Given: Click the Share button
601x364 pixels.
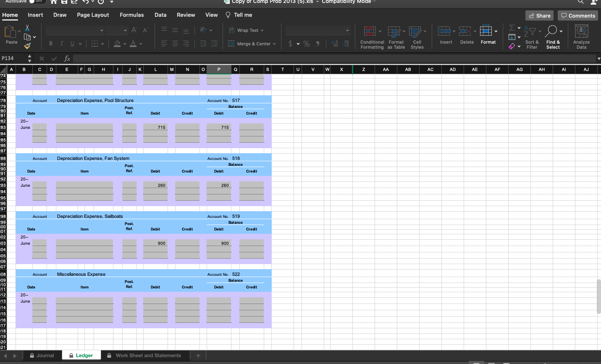Looking at the screenshot, I should pyautogui.click(x=539, y=16).
